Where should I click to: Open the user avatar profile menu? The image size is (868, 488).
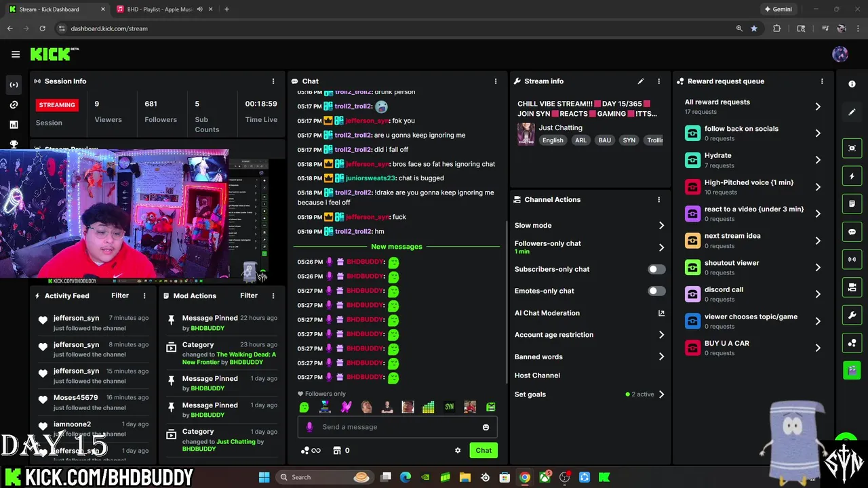(x=840, y=54)
